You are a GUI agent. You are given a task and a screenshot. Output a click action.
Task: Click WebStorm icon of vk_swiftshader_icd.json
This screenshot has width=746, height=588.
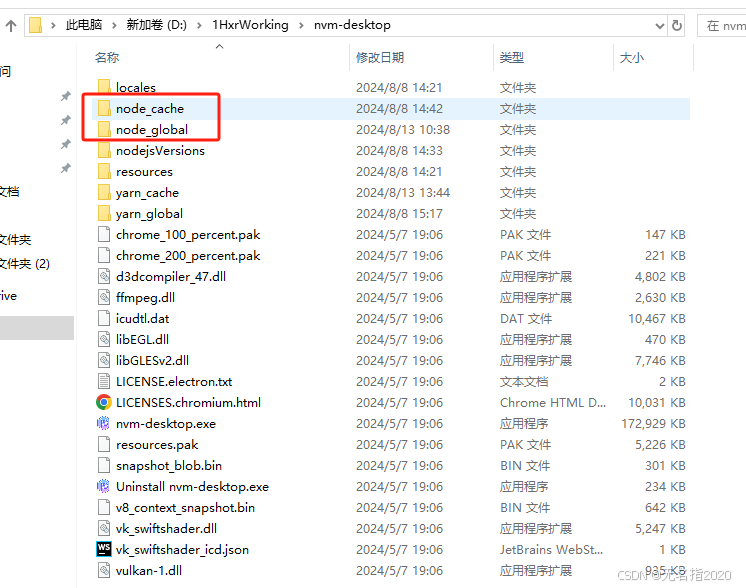pos(104,549)
